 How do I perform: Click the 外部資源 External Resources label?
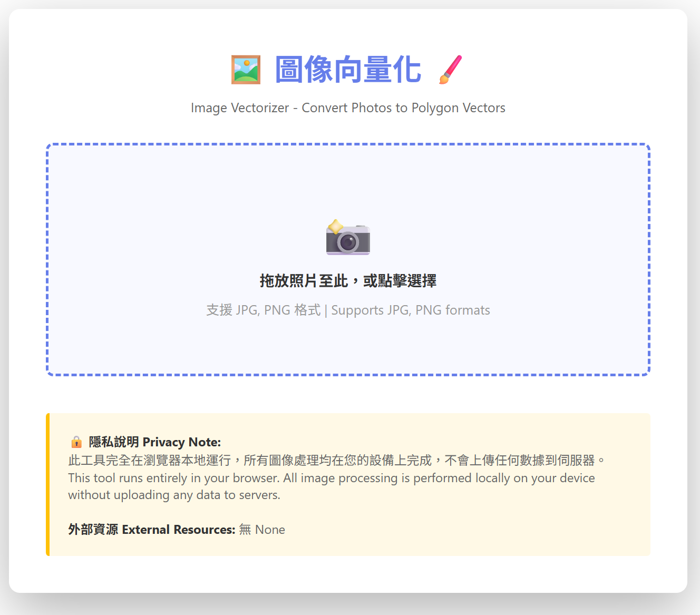tap(151, 529)
